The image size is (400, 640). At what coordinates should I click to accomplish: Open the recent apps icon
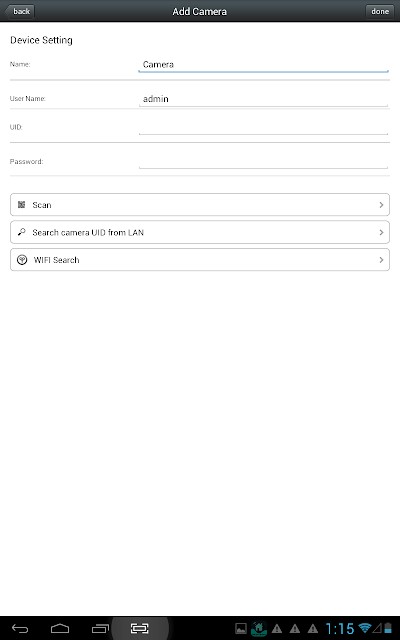pos(100,629)
